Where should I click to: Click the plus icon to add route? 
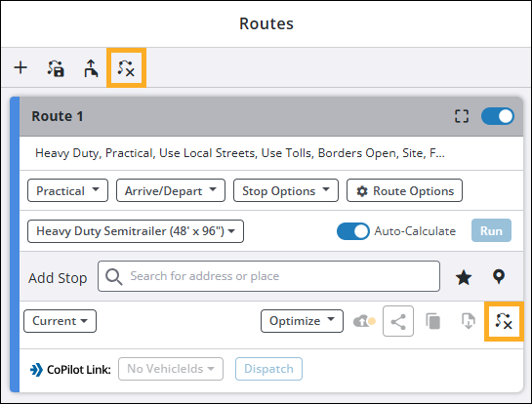tap(20, 67)
